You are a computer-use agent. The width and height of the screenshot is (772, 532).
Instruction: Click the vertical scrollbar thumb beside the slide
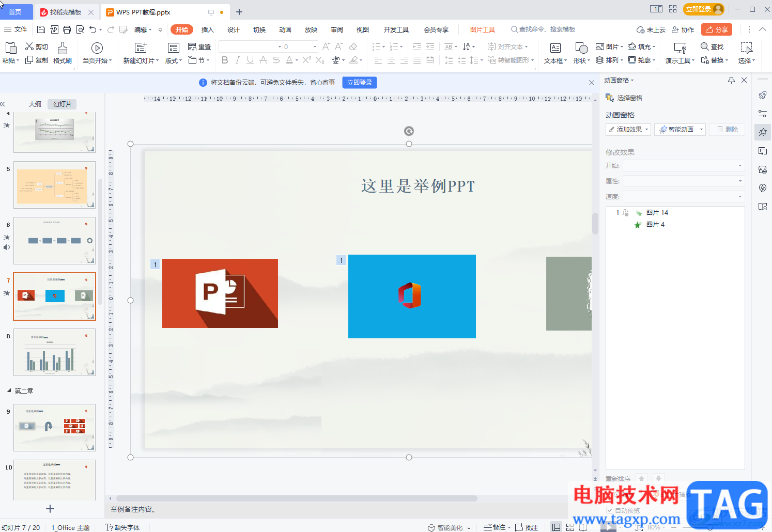(x=595, y=223)
